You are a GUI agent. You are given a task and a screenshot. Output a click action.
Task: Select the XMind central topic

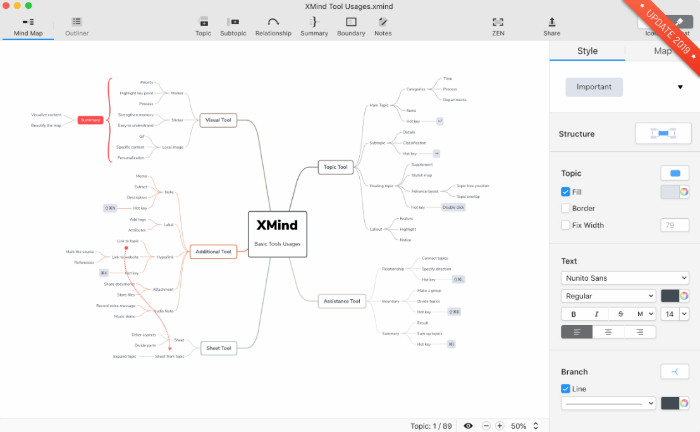pos(277,234)
